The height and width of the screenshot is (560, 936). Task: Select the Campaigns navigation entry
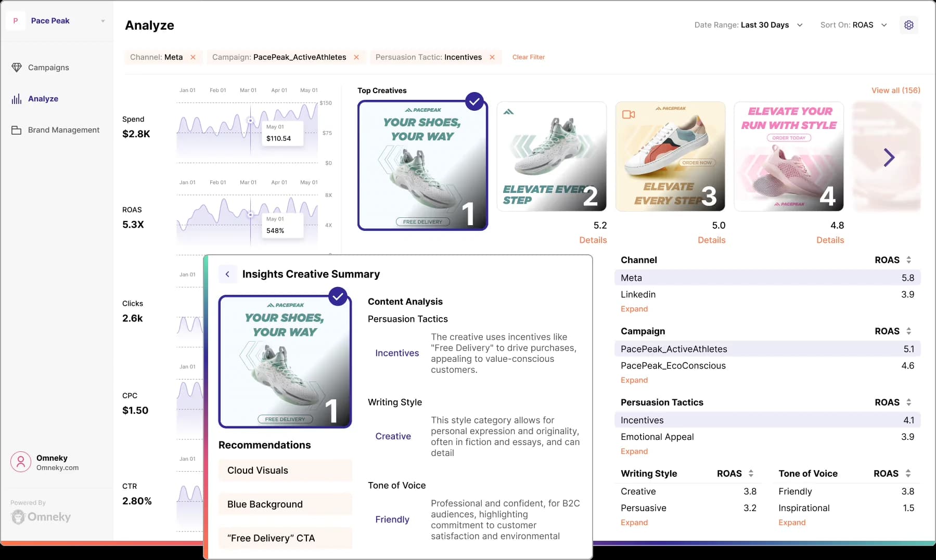(48, 67)
